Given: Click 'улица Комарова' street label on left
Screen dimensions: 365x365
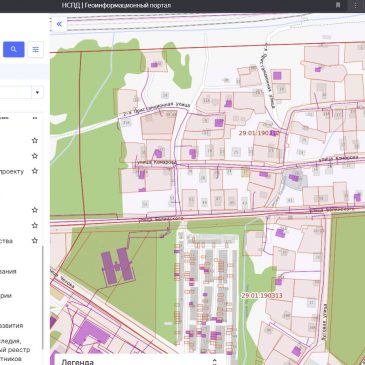Looking at the screenshot, I should [x=156, y=162].
